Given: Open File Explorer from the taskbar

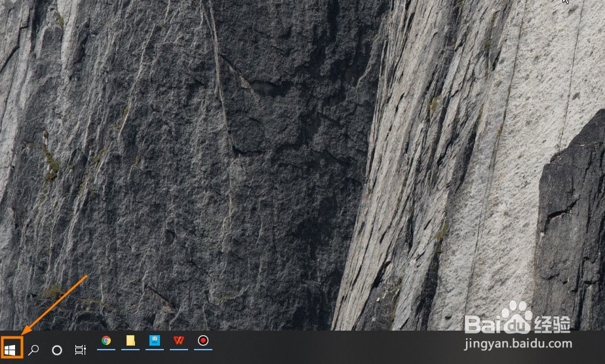Looking at the screenshot, I should tap(130, 340).
